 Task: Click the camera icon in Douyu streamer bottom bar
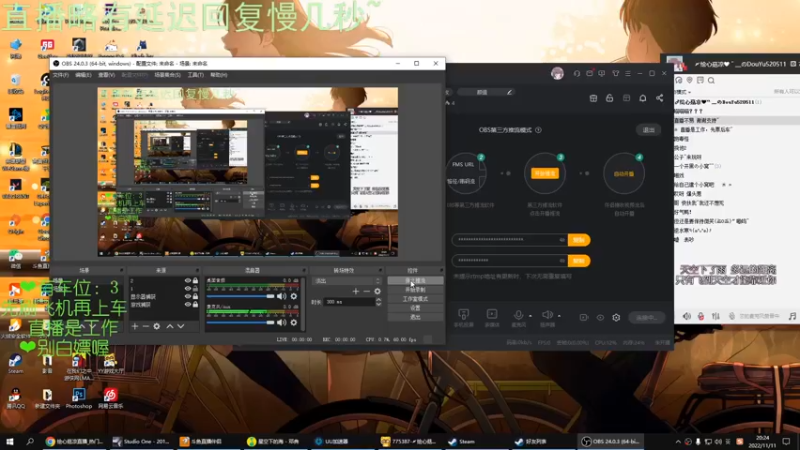click(x=584, y=317)
